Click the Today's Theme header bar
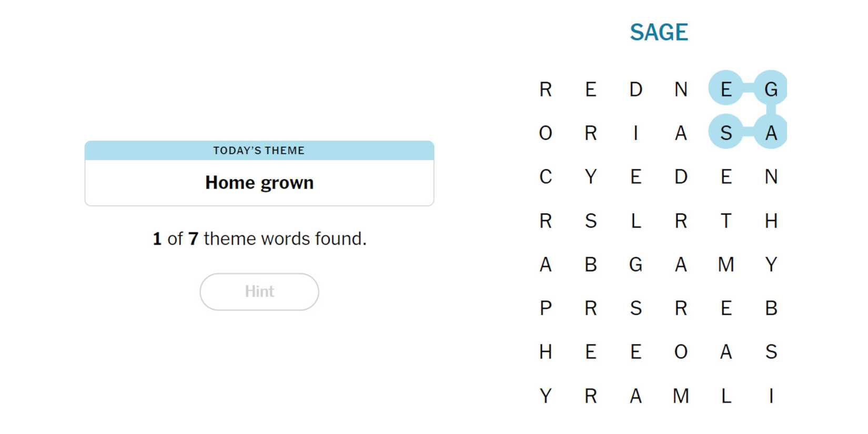The height and width of the screenshot is (434, 868). click(259, 150)
